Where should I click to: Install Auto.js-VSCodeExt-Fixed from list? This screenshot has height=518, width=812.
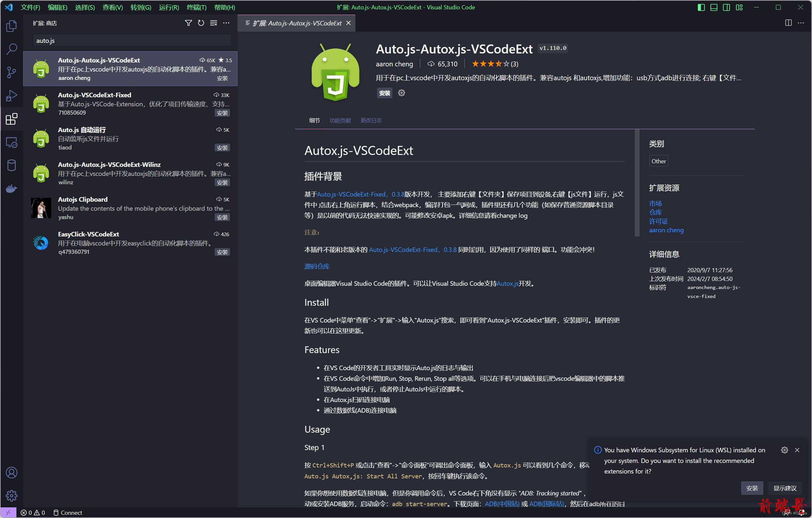click(x=222, y=113)
